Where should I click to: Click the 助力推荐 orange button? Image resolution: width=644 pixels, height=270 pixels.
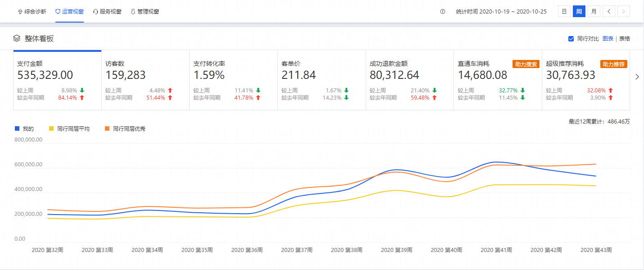[x=613, y=64]
